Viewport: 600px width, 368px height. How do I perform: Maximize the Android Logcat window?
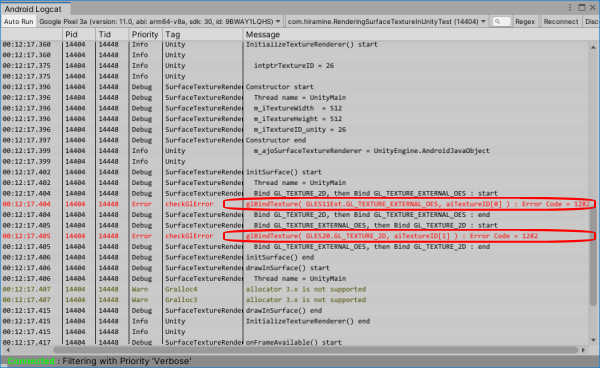coord(582,8)
